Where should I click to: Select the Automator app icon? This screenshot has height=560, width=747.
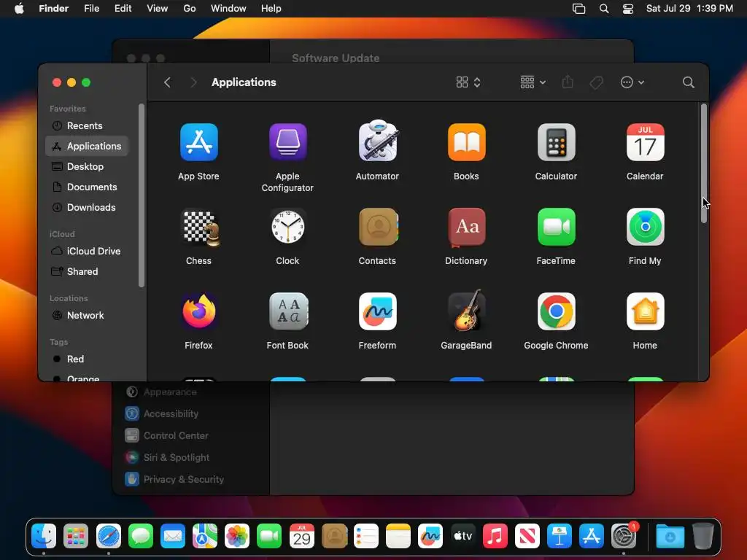point(377,141)
